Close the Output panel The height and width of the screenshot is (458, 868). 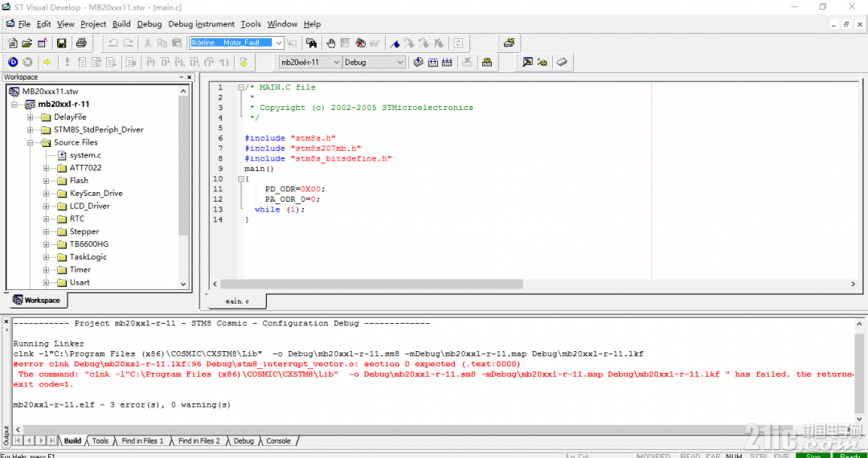6,322
